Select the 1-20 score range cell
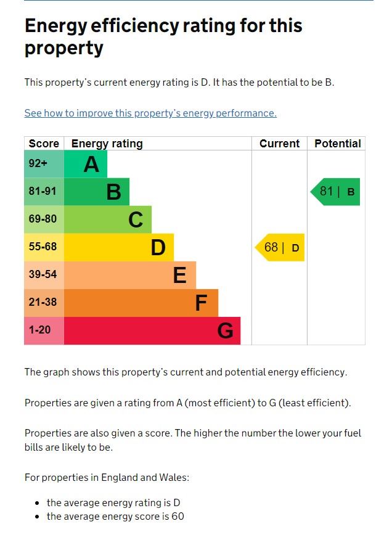 tap(44, 330)
